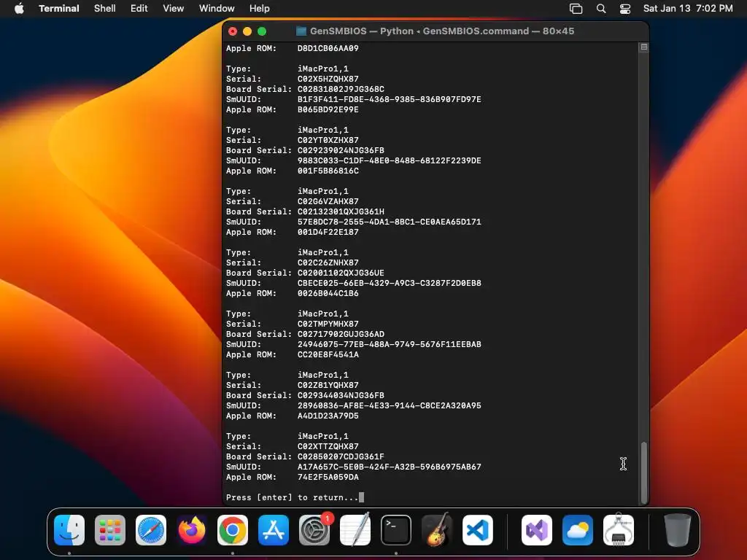Open Finder from the Dock

pyautogui.click(x=69, y=530)
